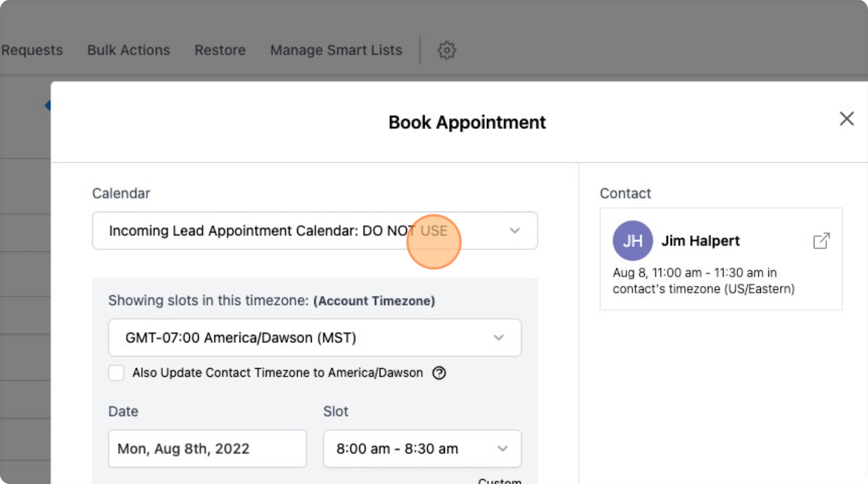
Task: Open Jim Halpert's contact external link icon
Action: (x=821, y=241)
